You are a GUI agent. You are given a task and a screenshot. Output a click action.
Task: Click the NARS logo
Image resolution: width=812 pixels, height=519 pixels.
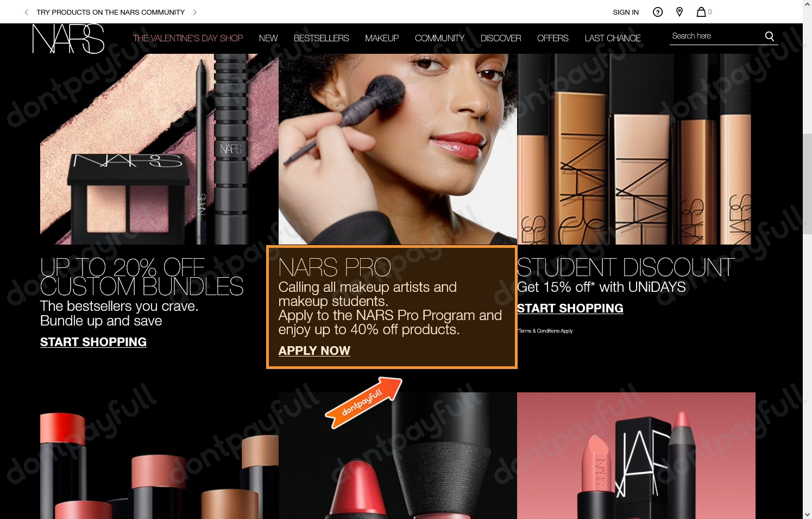68,39
